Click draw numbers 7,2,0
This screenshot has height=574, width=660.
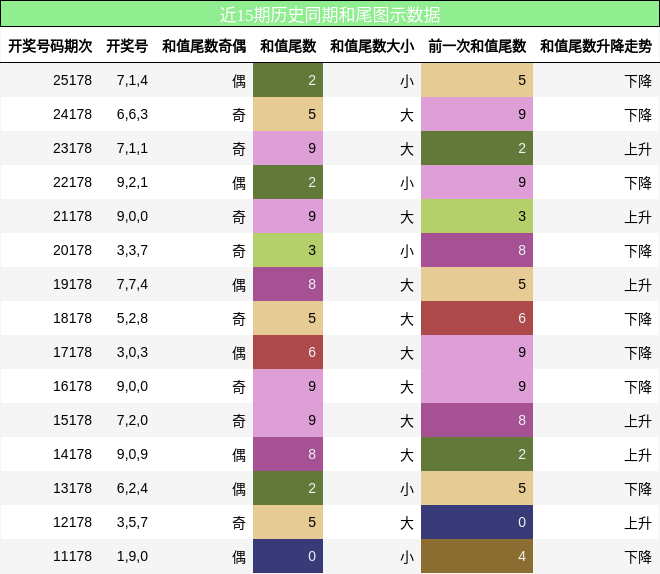[132, 421]
